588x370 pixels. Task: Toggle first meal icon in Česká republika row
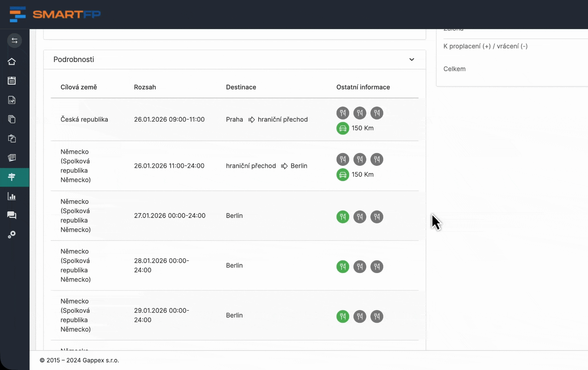[x=343, y=113]
